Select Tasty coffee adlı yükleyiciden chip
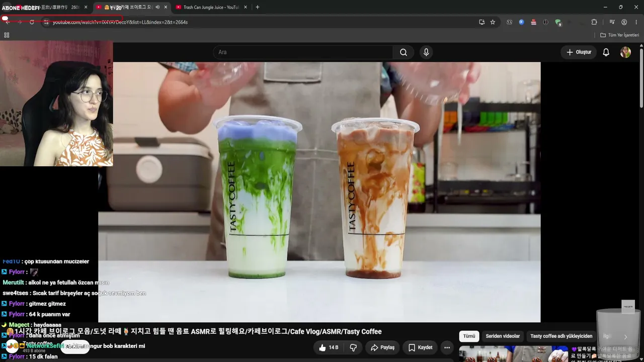644x362 pixels. pyautogui.click(x=561, y=336)
